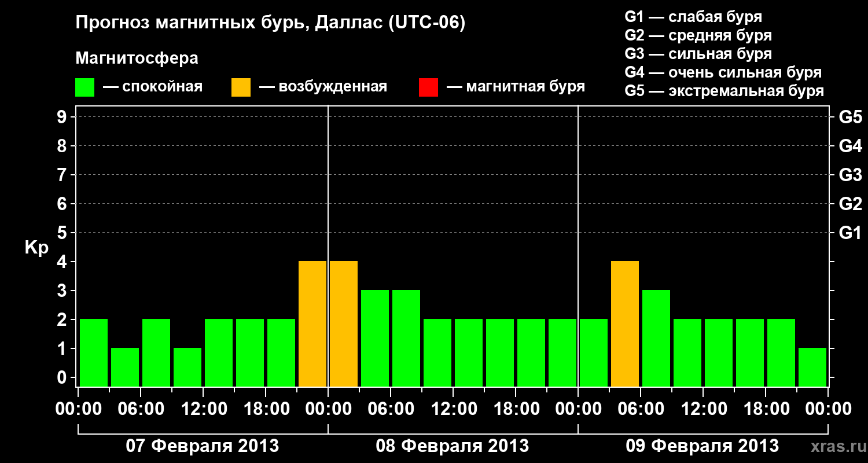Click the '— спокойная' legend label
Viewport: 868px width, 463px height.
(x=153, y=87)
